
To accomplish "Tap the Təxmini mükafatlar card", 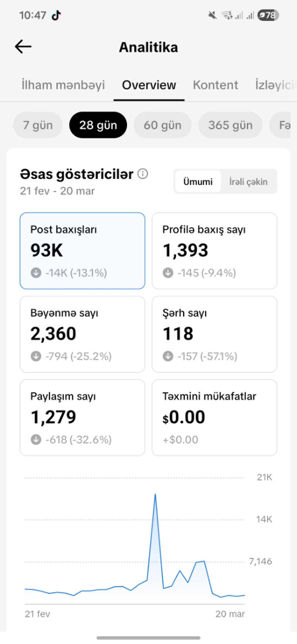I will point(214,418).
